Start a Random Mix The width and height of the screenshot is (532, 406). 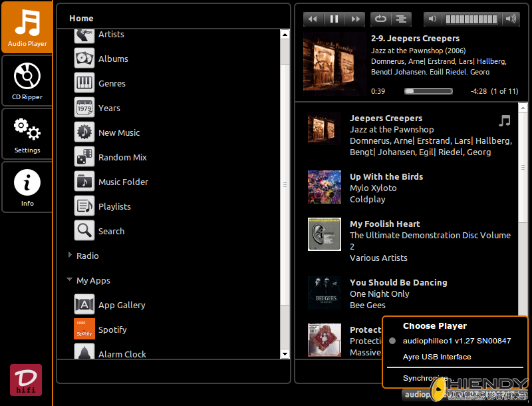124,157
